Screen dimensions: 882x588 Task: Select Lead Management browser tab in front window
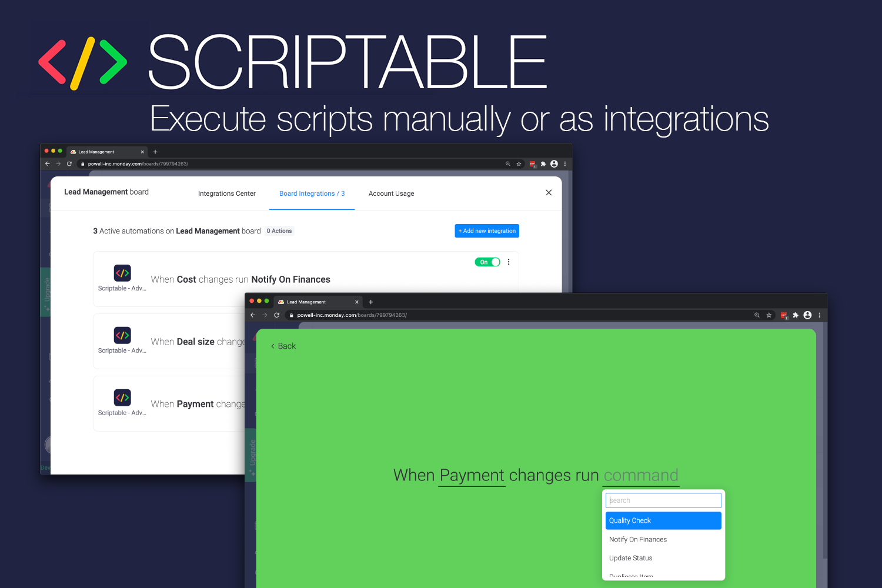coord(319,302)
